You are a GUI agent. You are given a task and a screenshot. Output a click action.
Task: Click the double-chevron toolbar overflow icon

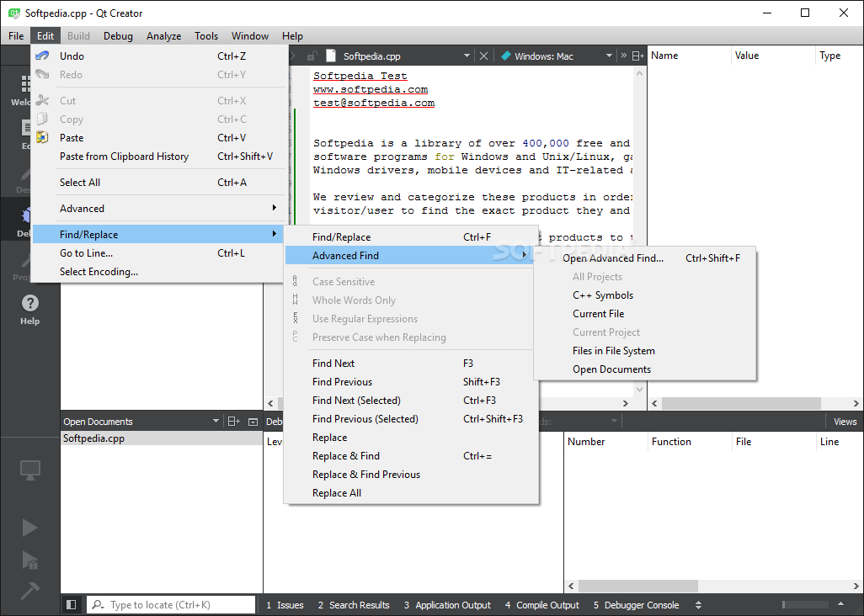(x=624, y=56)
